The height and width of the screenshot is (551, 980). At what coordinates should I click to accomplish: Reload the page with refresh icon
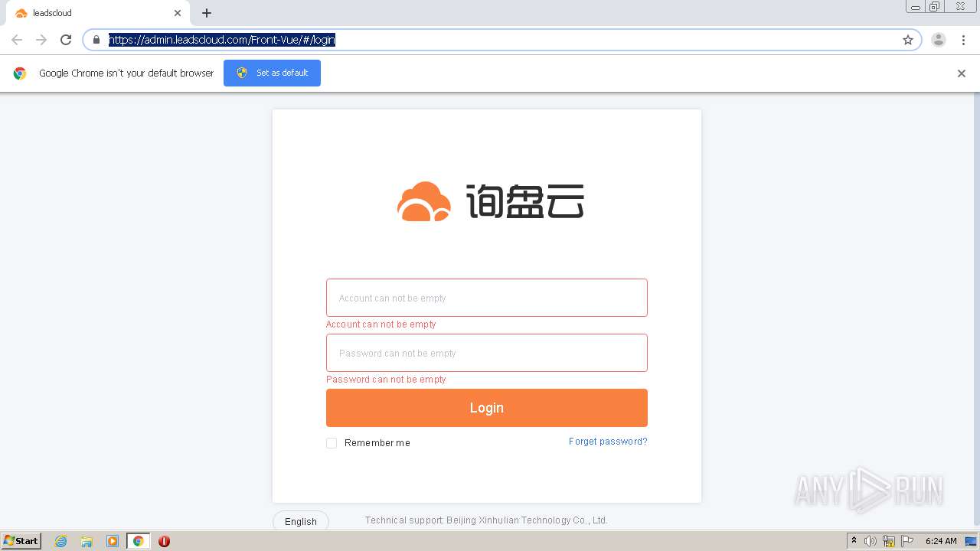click(x=66, y=40)
